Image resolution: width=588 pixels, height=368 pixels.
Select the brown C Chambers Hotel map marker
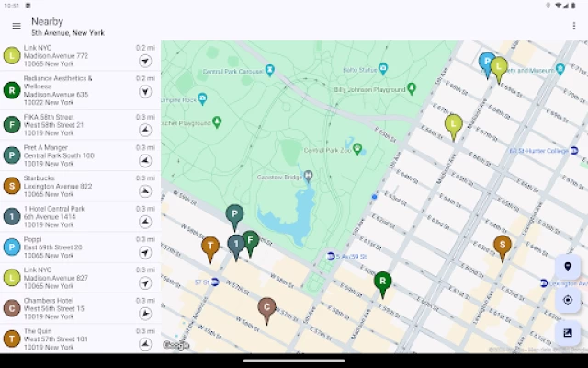(x=266, y=307)
